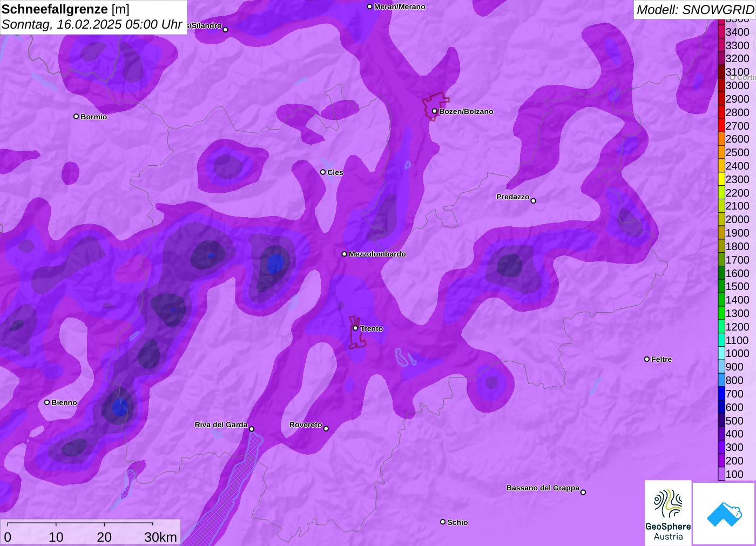Image resolution: width=756 pixels, height=546 pixels.
Task: Click the Schio location marker
Action: 443,522
